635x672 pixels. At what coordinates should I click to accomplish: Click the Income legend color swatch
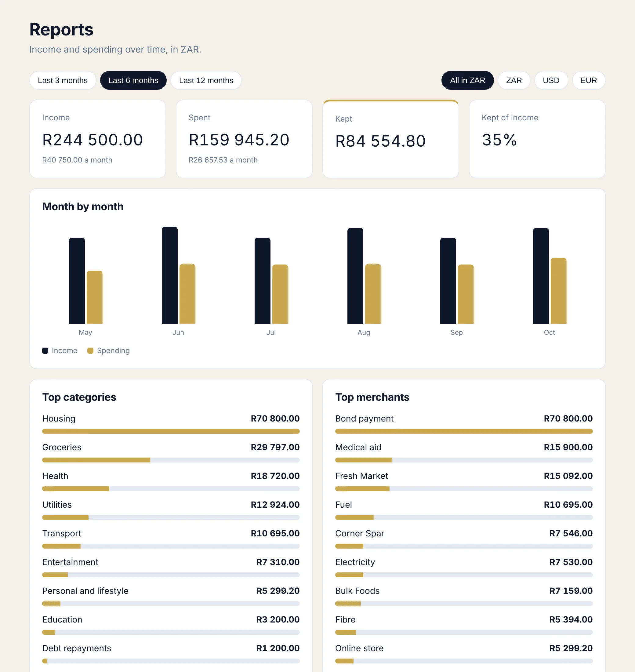point(45,351)
